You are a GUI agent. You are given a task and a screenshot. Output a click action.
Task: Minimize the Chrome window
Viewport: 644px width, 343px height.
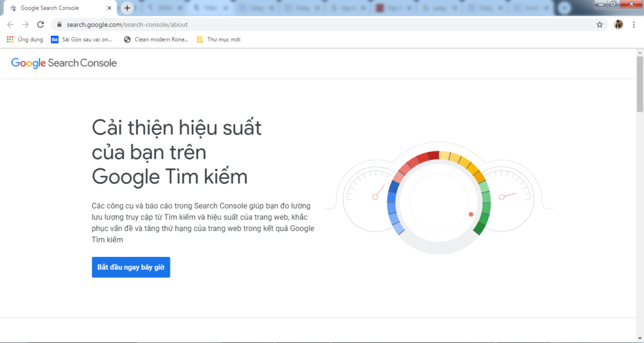[x=601, y=4]
